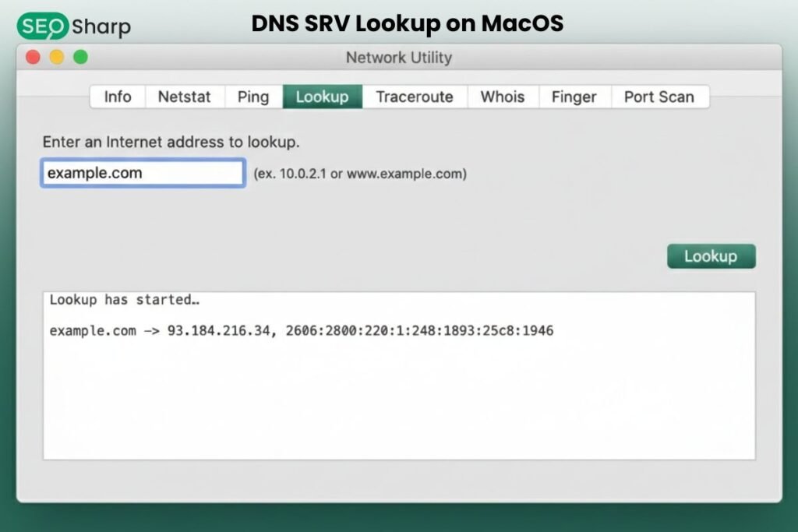Screen dimensions: 798x532
Task: Click the Network Utility title bar
Action: click(x=399, y=57)
